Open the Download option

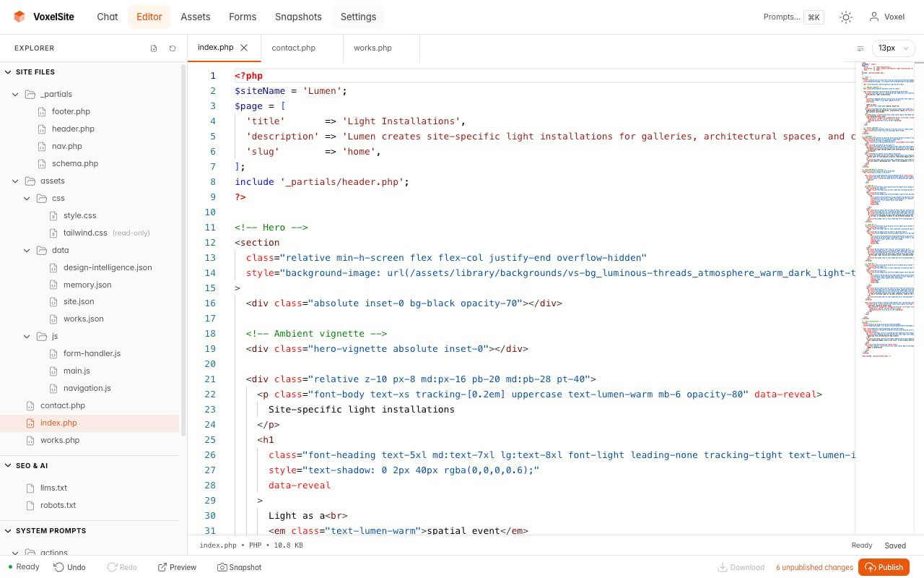tap(742, 567)
